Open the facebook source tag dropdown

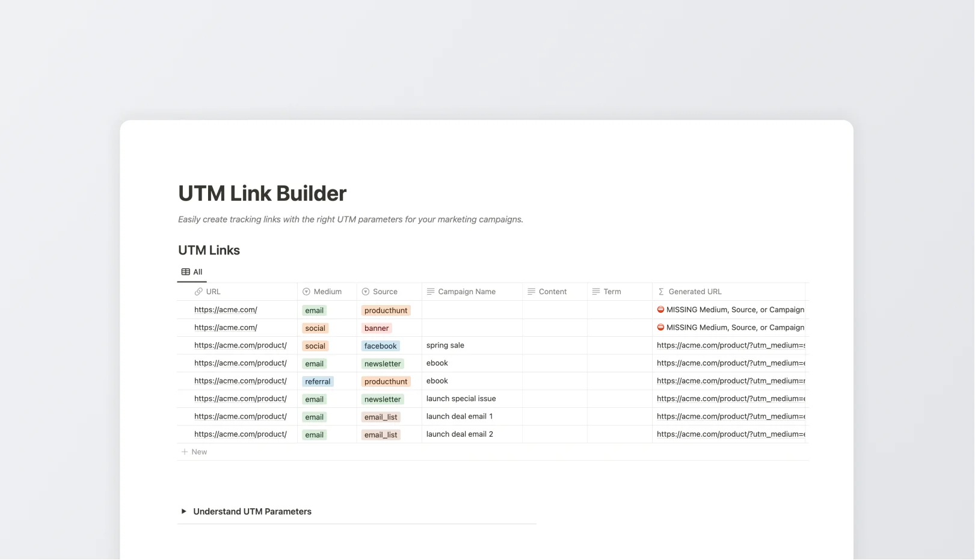point(380,346)
